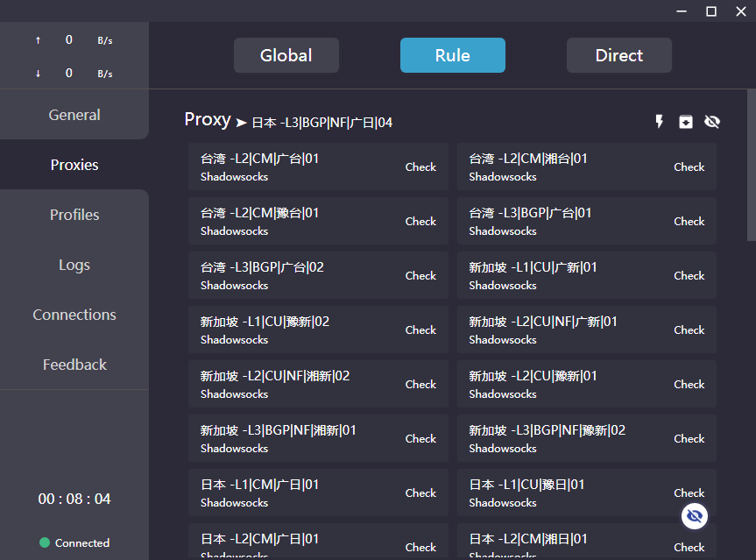The width and height of the screenshot is (756, 560).
Task: Click the archive box icon beside Proxy
Action: 686,122
